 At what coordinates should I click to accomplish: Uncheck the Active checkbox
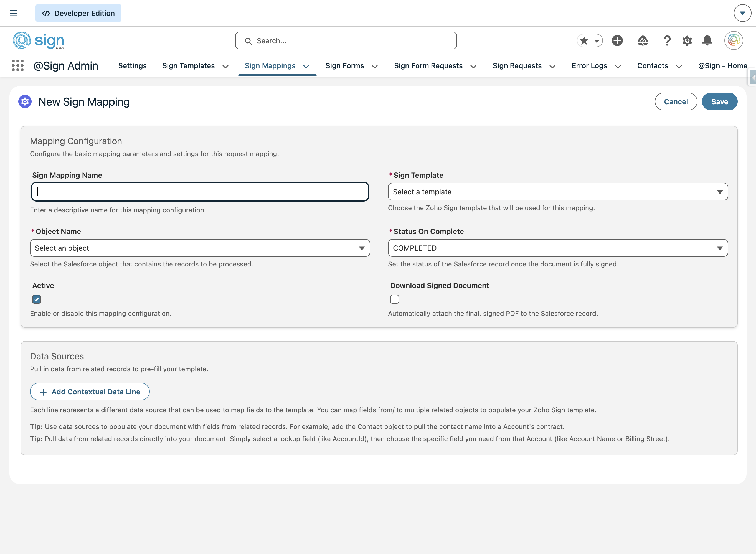click(37, 299)
